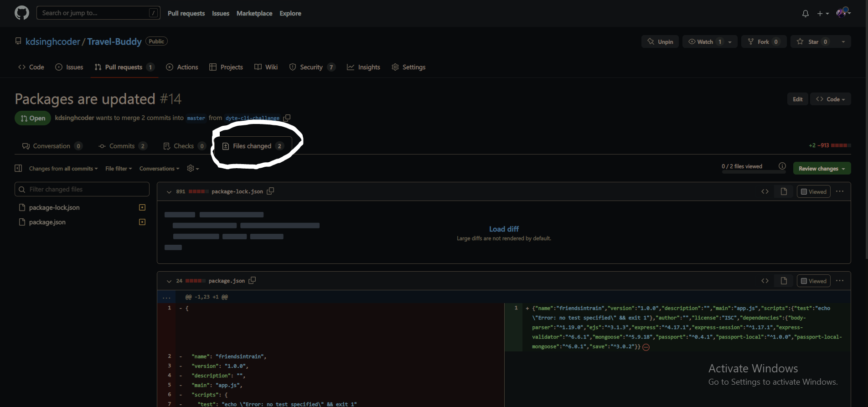This screenshot has height=407, width=868.
Task: Open the GitHub home logo
Action: click(21, 13)
